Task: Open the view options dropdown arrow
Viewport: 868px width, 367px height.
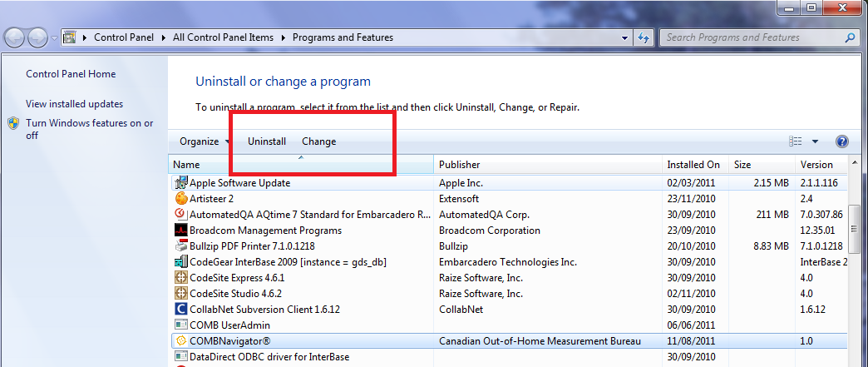Action: pyautogui.click(x=815, y=141)
